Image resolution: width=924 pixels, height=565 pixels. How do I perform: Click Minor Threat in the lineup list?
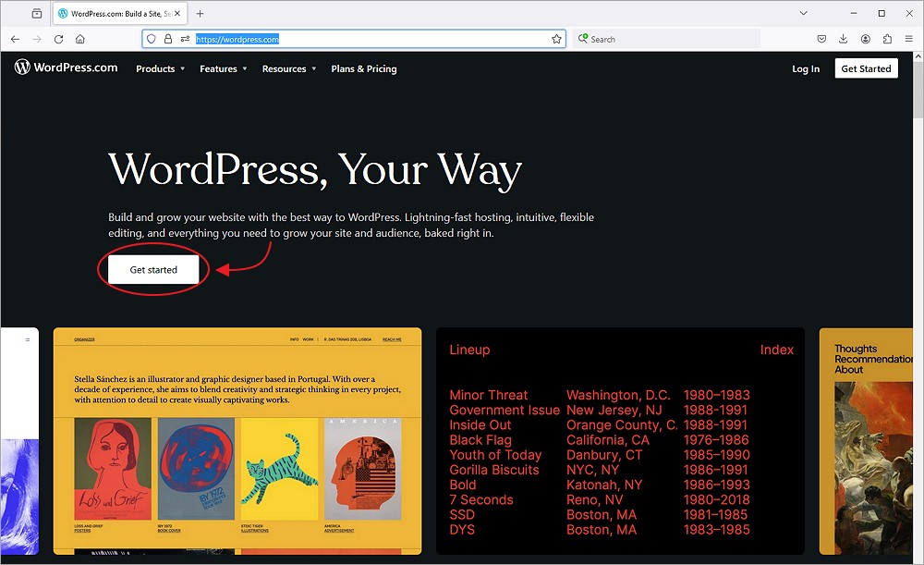pyautogui.click(x=489, y=395)
